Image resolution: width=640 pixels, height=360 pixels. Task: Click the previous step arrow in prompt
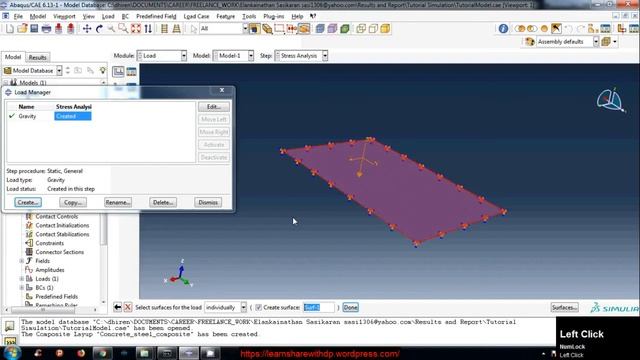pyautogui.click(x=118, y=307)
